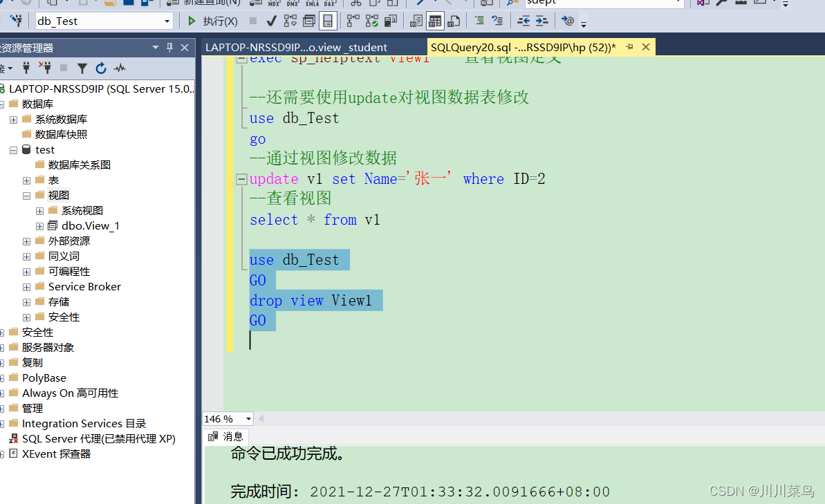This screenshot has height=504, width=825.
Task: Switch results to file output
Action: click(454, 21)
